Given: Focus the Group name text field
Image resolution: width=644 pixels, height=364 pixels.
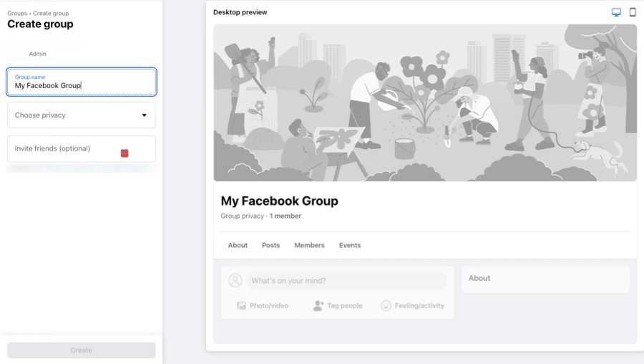Looking at the screenshot, I should coord(82,85).
